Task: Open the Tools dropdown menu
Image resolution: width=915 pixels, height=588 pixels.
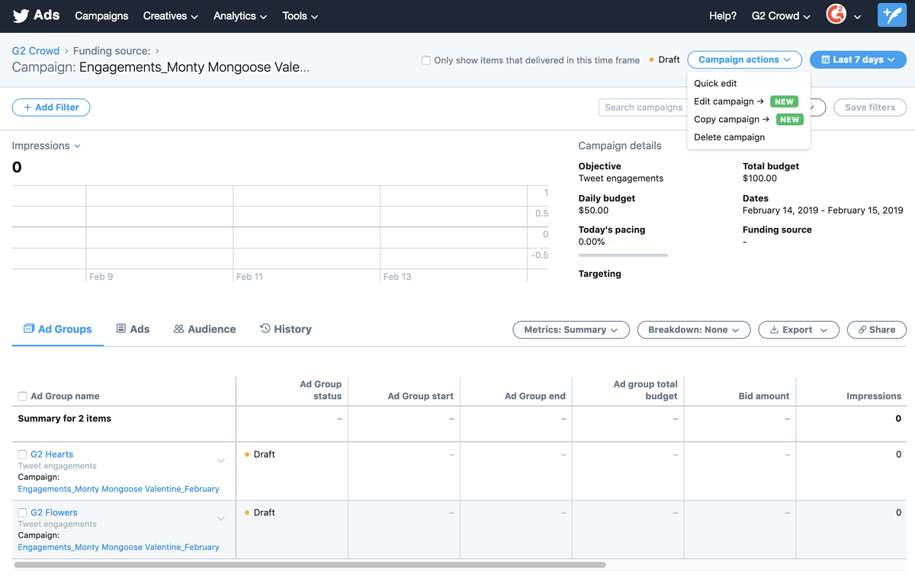Action: [x=300, y=16]
